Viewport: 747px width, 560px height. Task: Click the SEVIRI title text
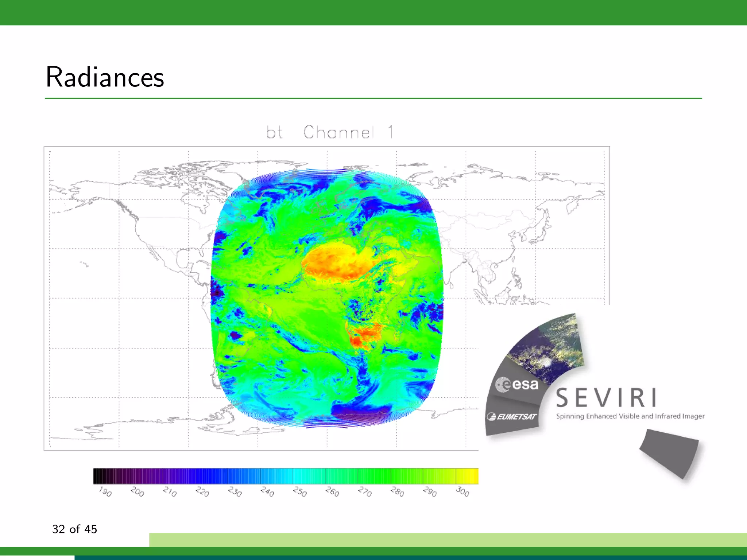point(606,398)
